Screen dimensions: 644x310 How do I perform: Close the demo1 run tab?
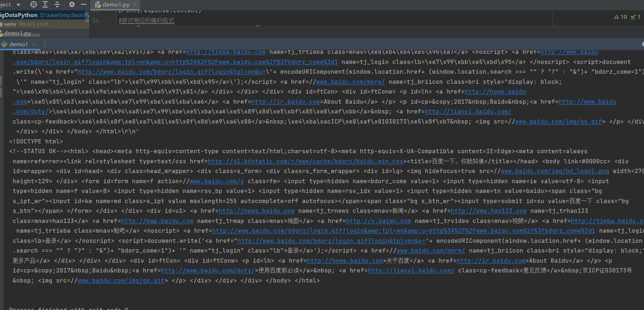point(34,44)
